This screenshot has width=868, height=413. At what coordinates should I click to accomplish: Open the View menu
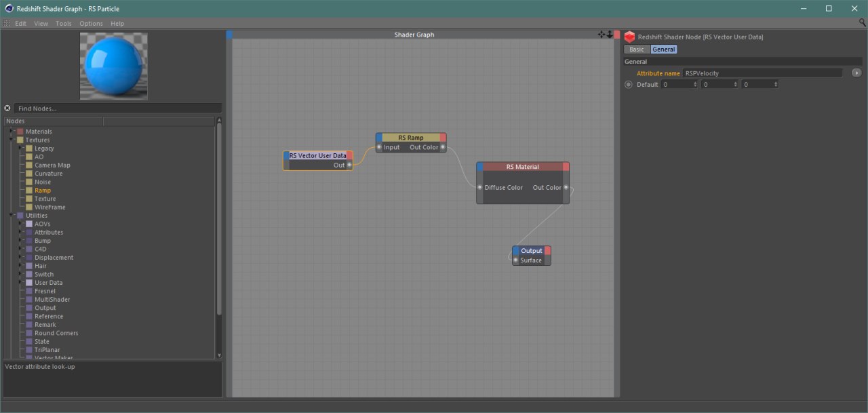click(x=41, y=23)
